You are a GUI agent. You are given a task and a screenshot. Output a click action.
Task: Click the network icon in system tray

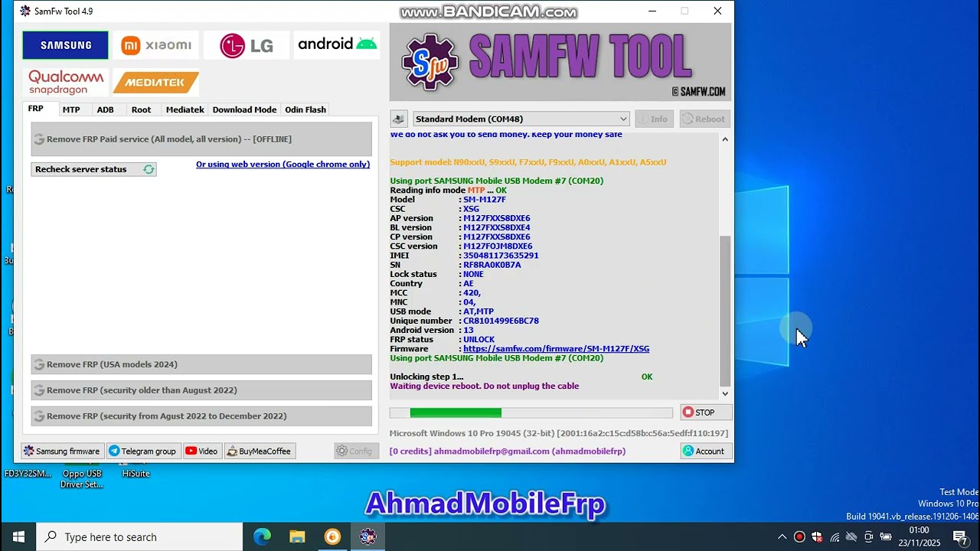click(835, 537)
